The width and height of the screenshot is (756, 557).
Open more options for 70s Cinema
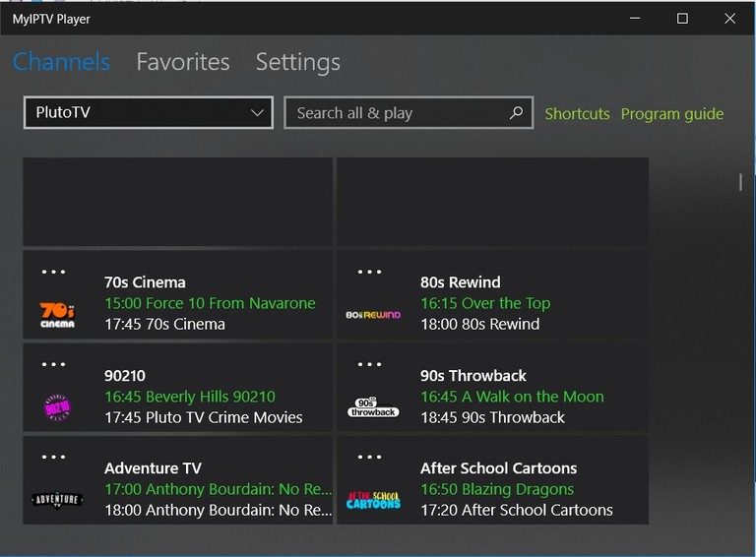(x=53, y=272)
